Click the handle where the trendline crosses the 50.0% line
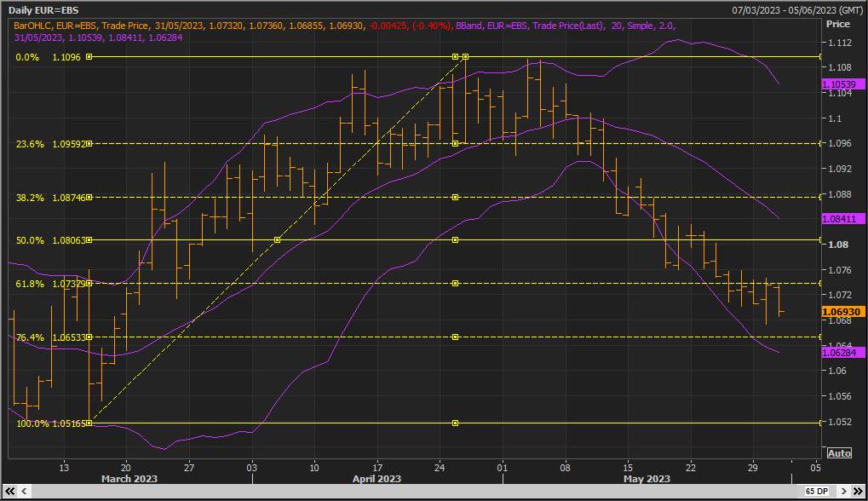This screenshot has height=501, width=868. 278,240
